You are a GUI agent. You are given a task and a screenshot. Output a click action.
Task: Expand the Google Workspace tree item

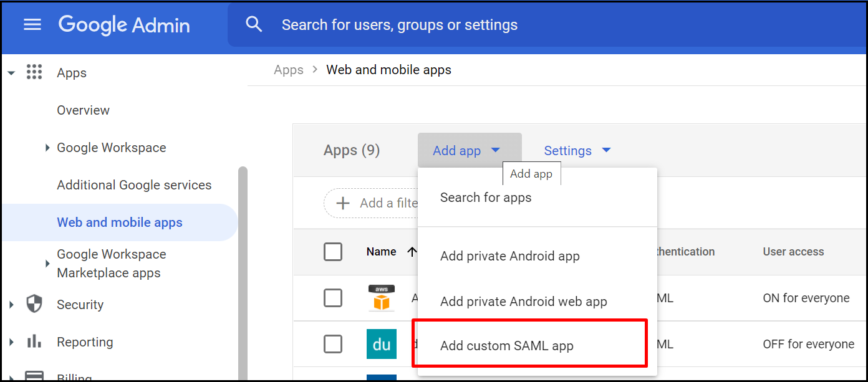(47, 148)
